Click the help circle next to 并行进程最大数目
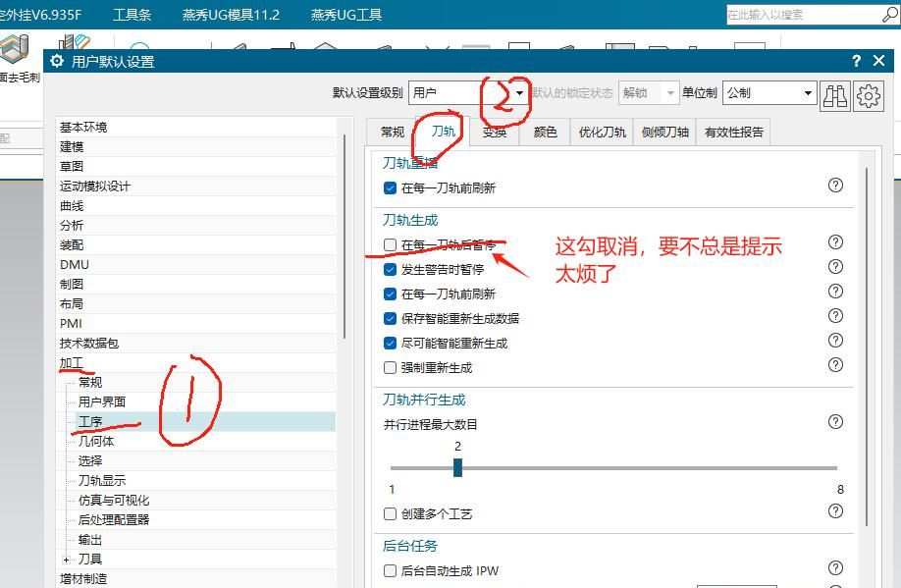This screenshot has width=901, height=588. coord(835,421)
